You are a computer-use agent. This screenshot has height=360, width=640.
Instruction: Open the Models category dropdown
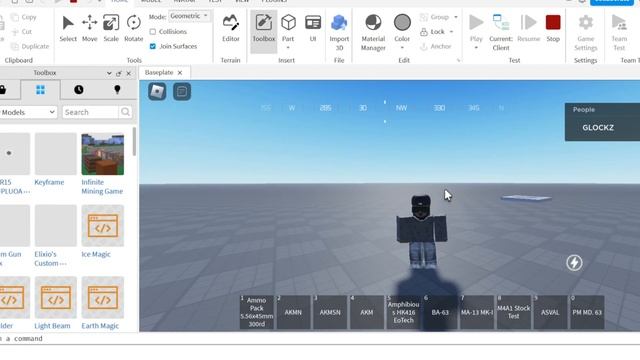tap(28, 112)
